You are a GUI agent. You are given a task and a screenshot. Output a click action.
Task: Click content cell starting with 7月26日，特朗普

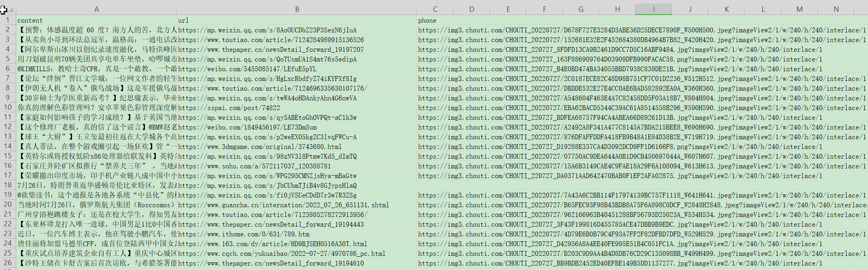(x=96, y=185)
